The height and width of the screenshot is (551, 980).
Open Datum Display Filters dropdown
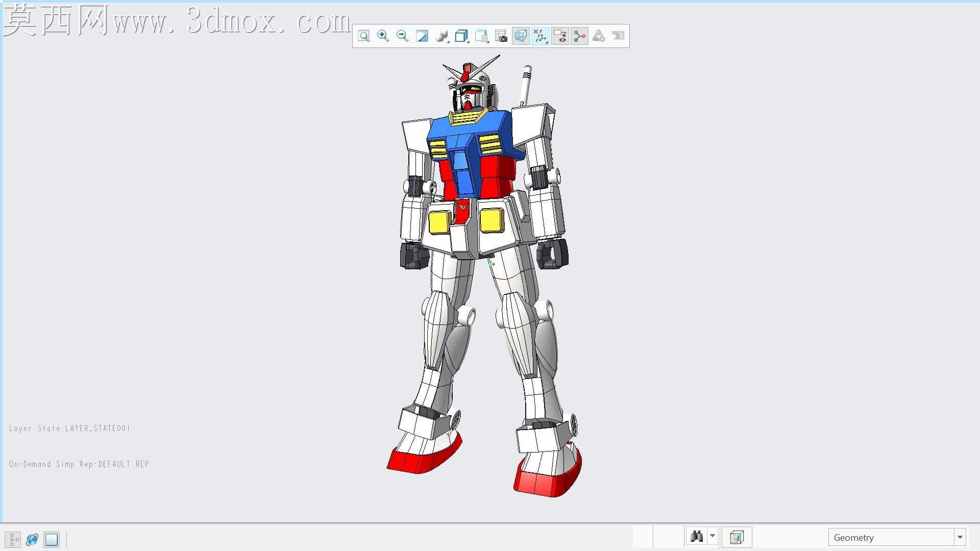click(540, 36)
